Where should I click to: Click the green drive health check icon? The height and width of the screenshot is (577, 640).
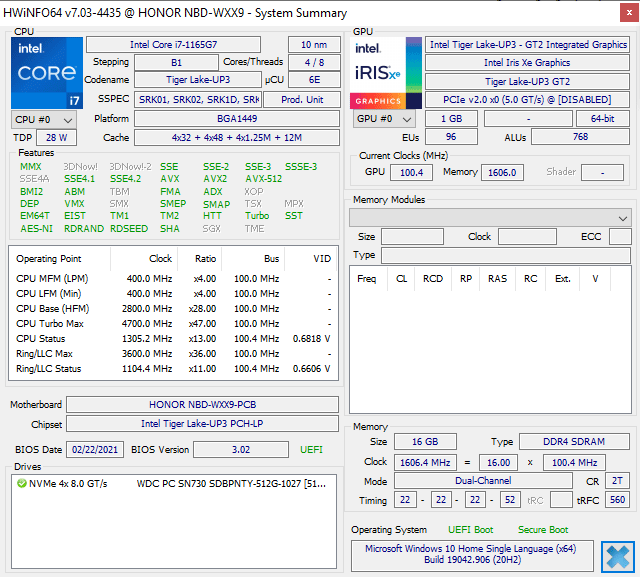click(x=22, y=484)
